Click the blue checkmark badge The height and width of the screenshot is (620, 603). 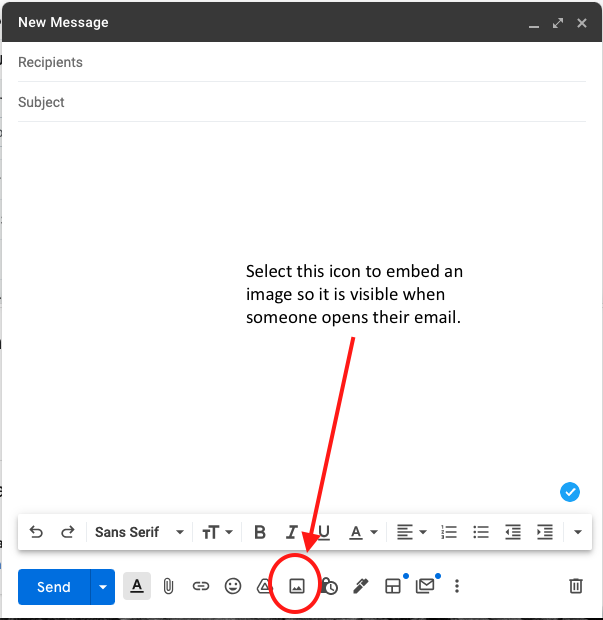(x=570, y=492)
